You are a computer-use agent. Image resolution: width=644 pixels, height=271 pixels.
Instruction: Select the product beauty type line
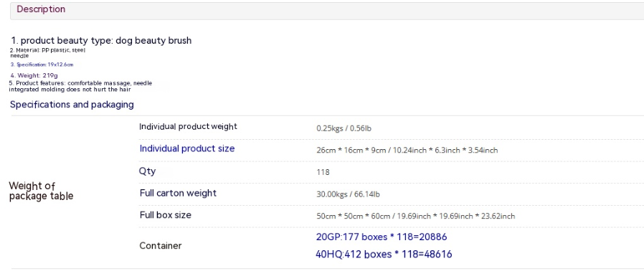pos(101,41)
